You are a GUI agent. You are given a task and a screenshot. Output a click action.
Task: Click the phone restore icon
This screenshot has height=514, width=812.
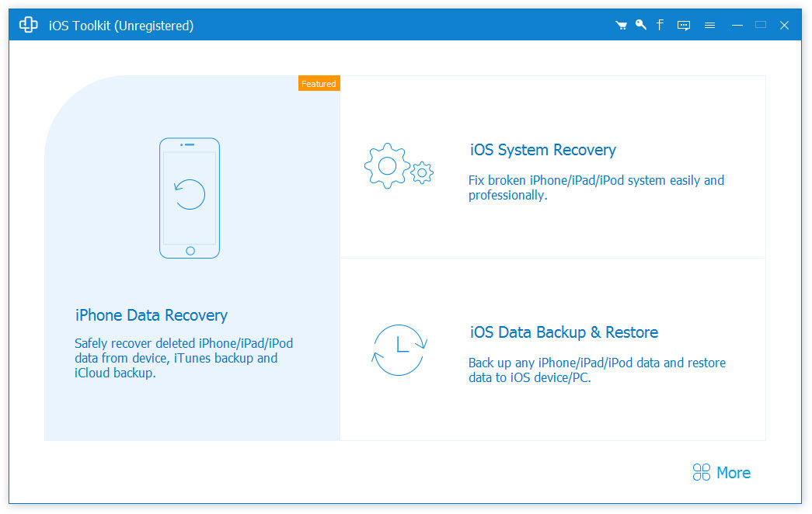tap(190, 197)
